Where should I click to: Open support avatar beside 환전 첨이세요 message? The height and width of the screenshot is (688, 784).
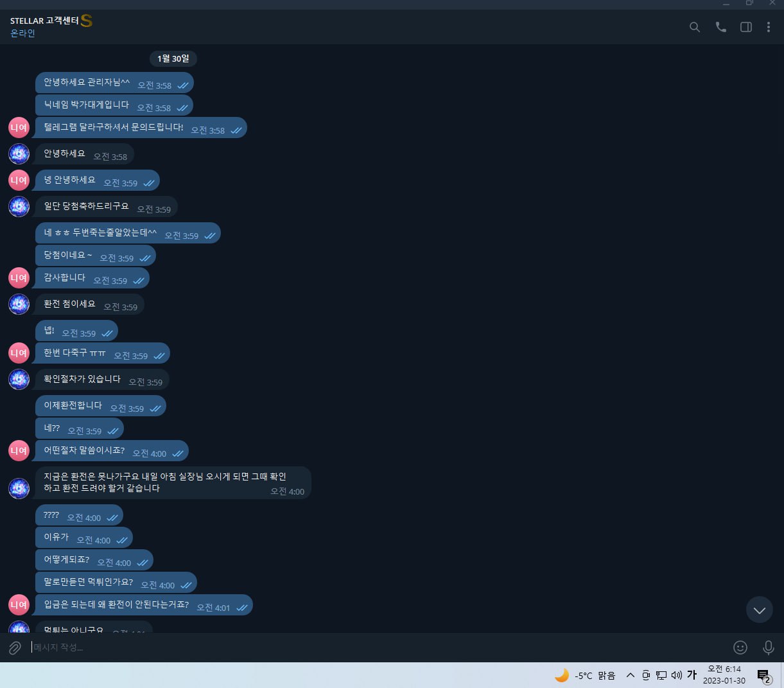tap(19, 304)
